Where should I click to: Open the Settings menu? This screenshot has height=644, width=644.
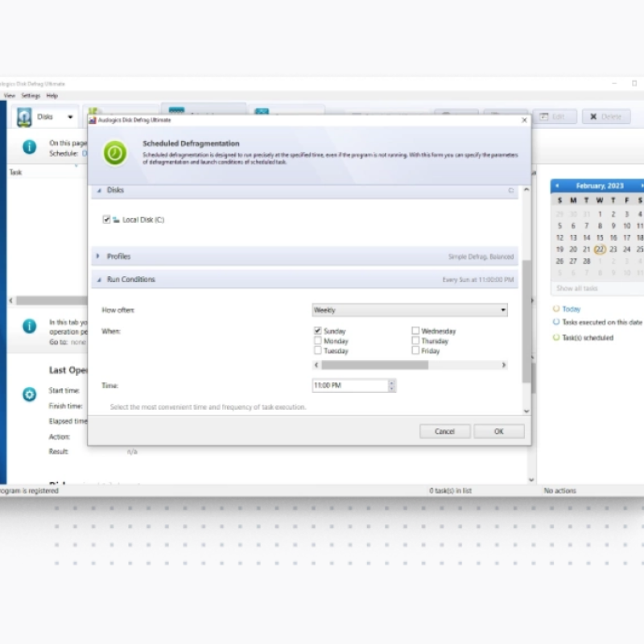point(29,95)
